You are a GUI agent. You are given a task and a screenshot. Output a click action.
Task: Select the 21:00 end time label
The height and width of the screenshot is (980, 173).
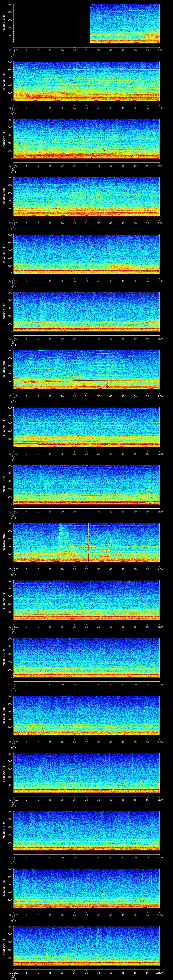pos(160,972)
